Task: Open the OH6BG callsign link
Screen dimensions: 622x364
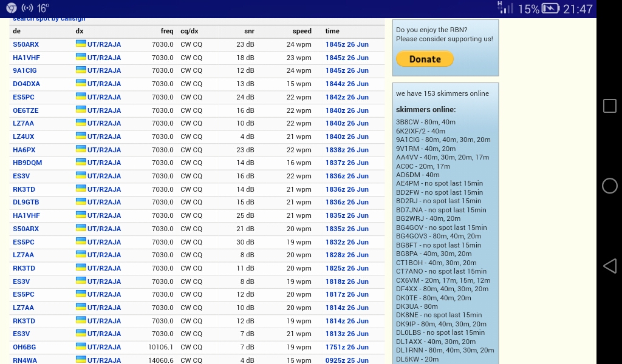Action: (x=24, y=347)
